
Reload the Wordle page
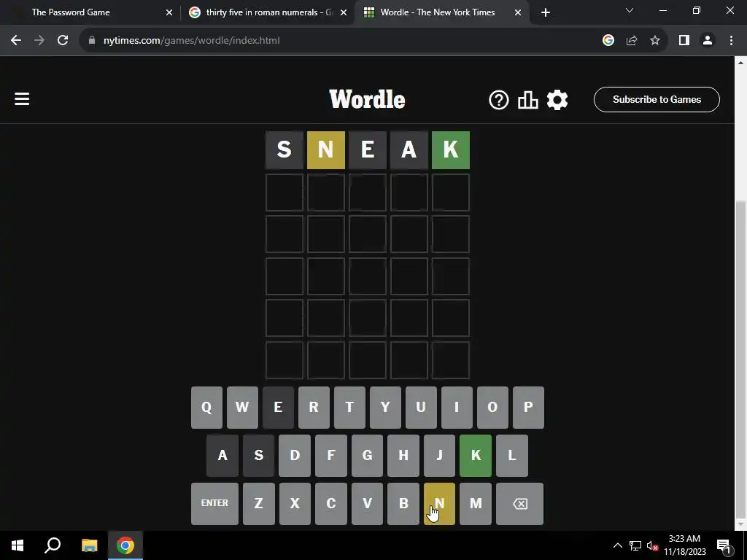63,41
